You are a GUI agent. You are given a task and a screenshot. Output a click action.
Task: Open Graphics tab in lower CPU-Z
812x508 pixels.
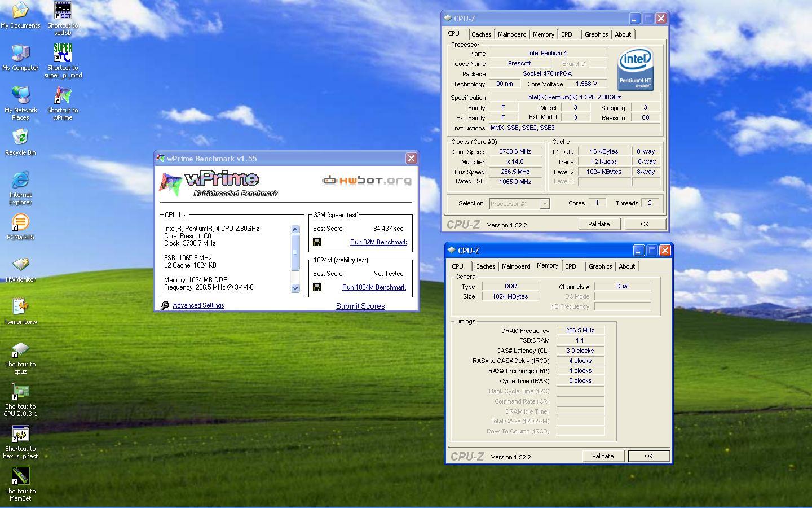[600, 266]
